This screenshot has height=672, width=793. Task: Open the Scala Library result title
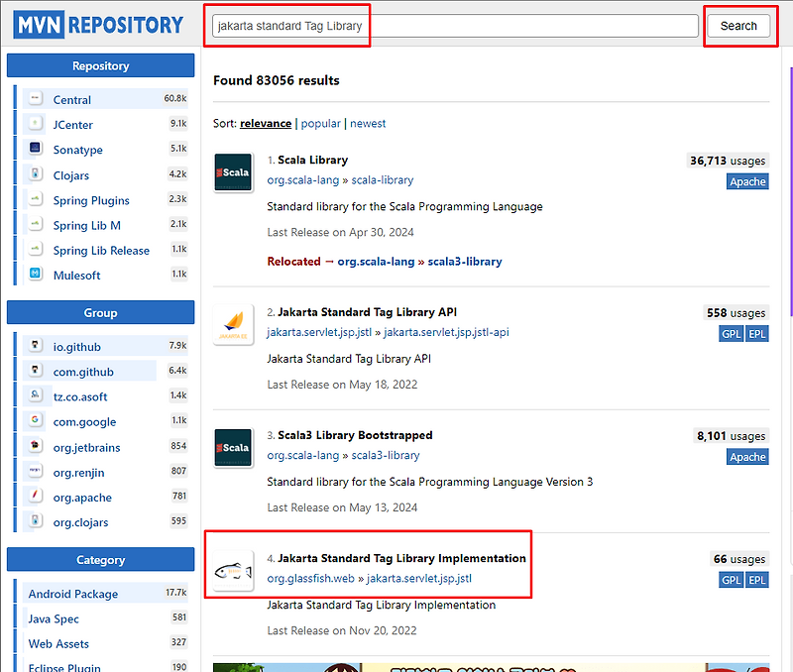pos(313,160)
